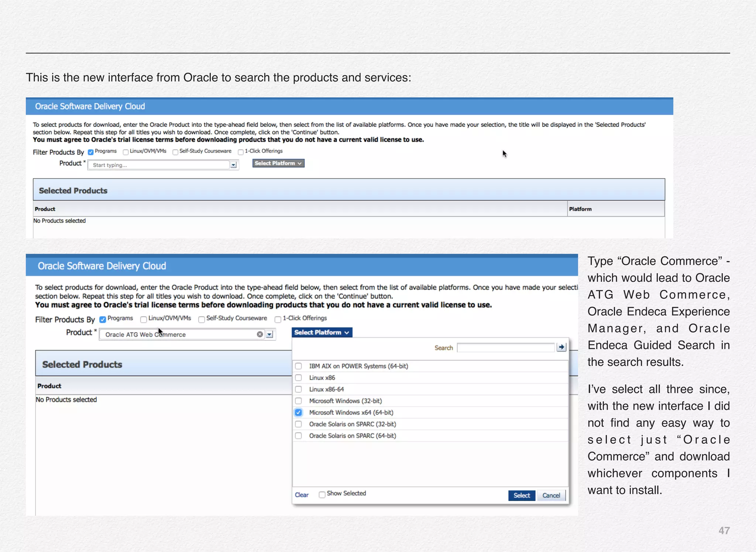This screenshot has height=552, width=756.
Task: Focus the Start typing product field
Action: 159,165
